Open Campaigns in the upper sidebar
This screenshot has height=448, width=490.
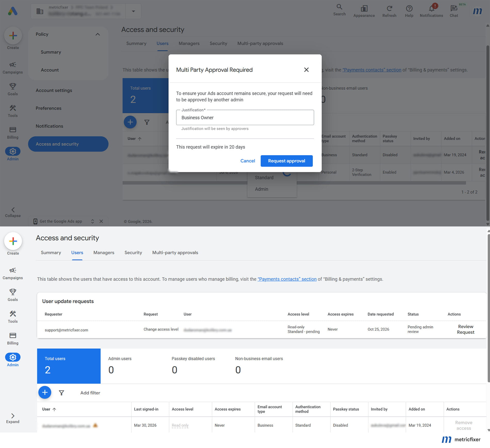pyautogui.click(x=13, y=68)
